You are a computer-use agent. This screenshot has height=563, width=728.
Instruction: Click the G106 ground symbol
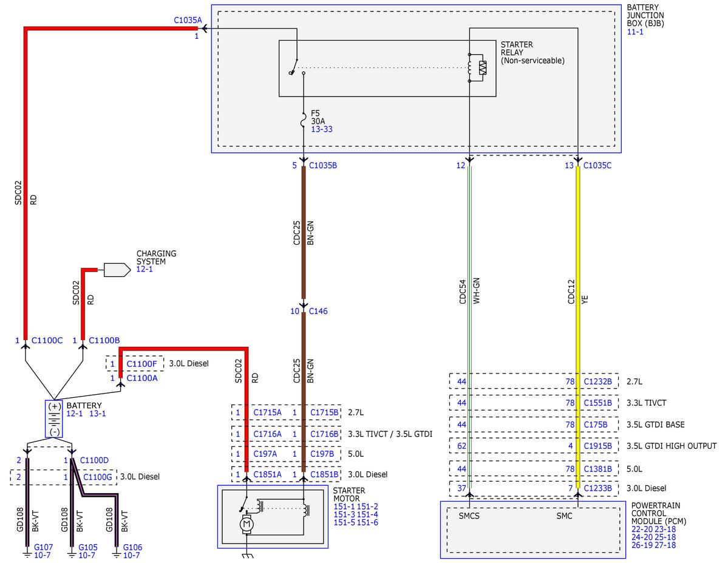click(116, 554)
